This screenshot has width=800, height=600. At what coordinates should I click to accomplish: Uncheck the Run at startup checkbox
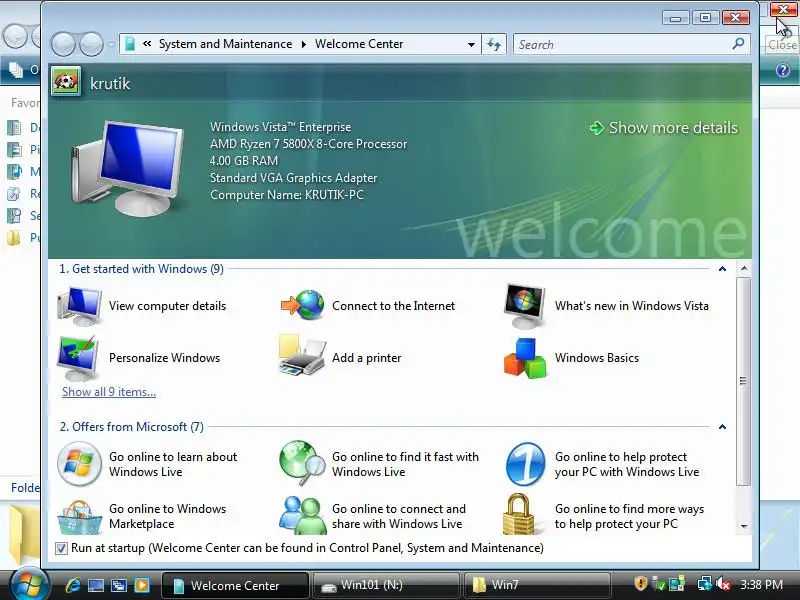[61, 548]
